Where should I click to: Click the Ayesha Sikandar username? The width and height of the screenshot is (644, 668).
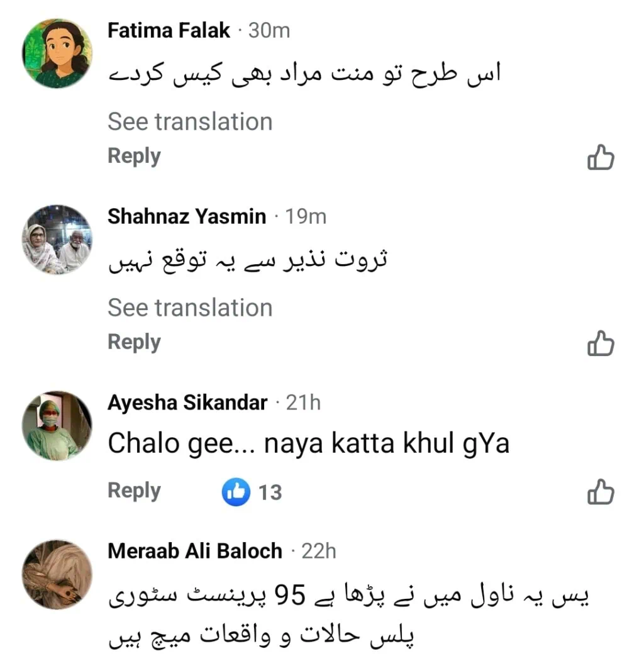tap(187, 403)
